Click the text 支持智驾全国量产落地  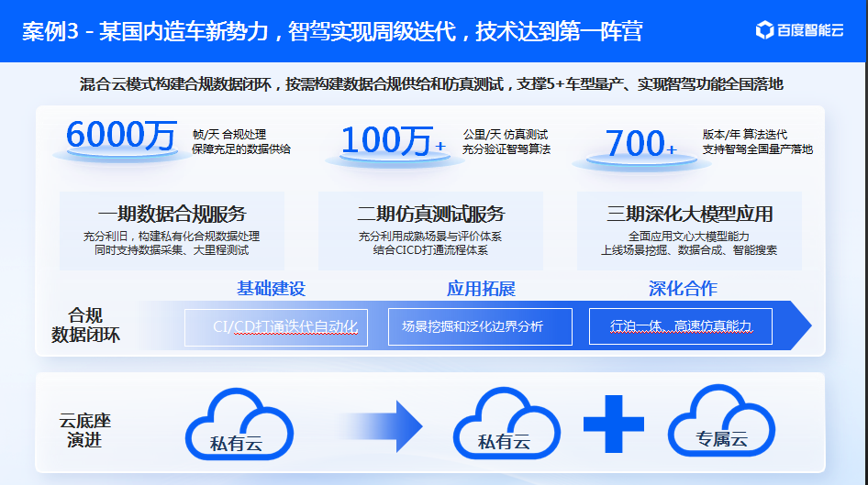[x=757, y=149]
